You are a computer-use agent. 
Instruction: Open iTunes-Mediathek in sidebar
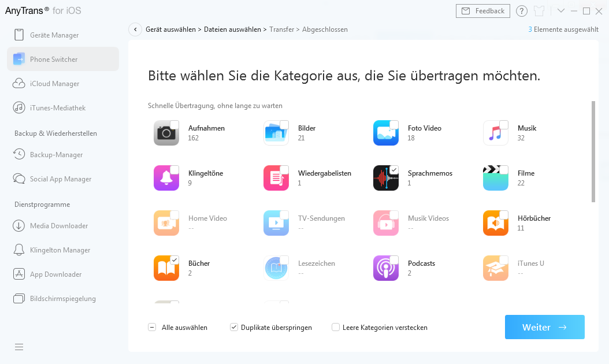point(63,107)
